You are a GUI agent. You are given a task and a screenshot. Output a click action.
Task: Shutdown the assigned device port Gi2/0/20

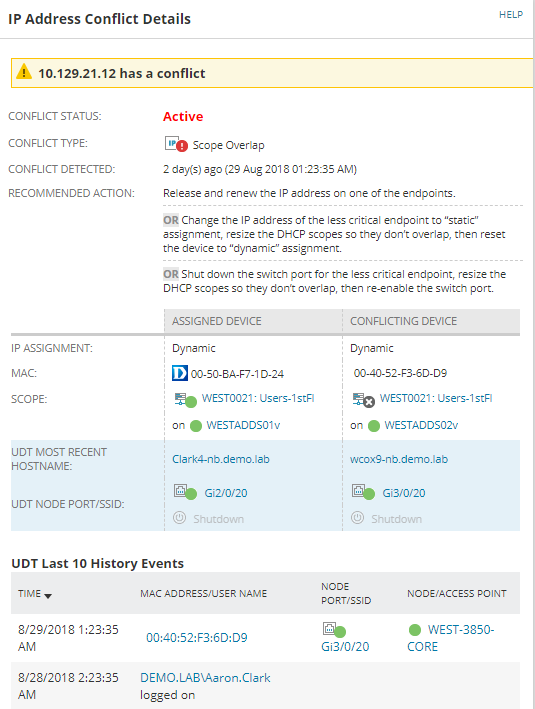[x=209, y=518]
